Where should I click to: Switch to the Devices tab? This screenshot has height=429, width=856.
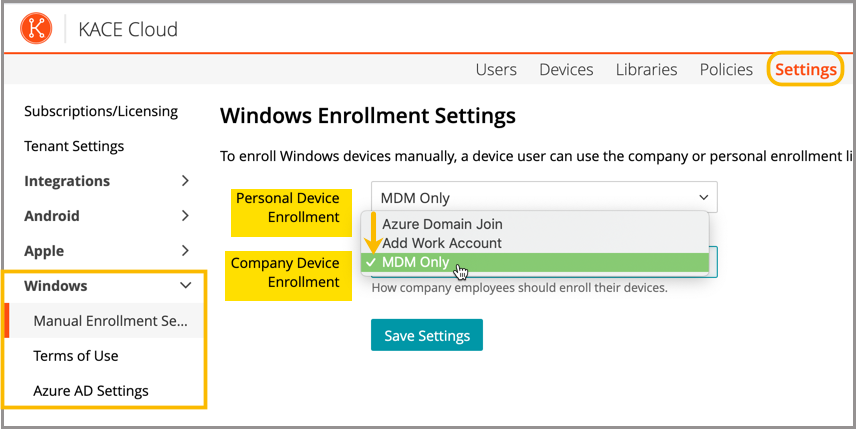[x=566, y=69]
